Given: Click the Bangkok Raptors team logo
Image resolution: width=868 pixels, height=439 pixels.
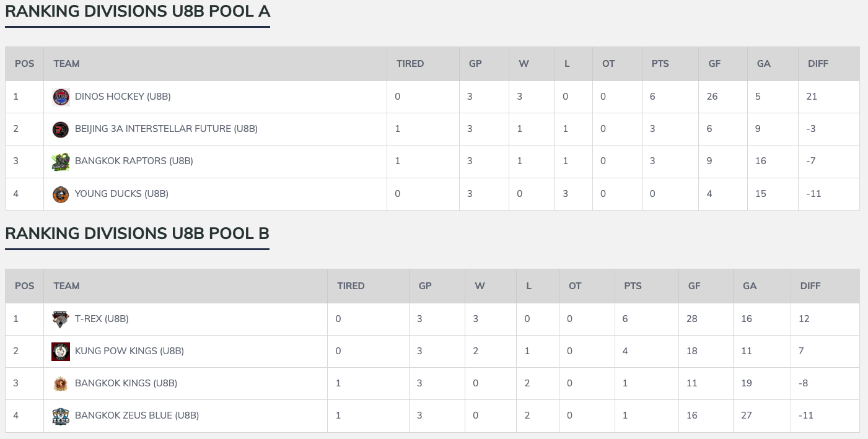Looking at the screenshot, I should (61, 162).
